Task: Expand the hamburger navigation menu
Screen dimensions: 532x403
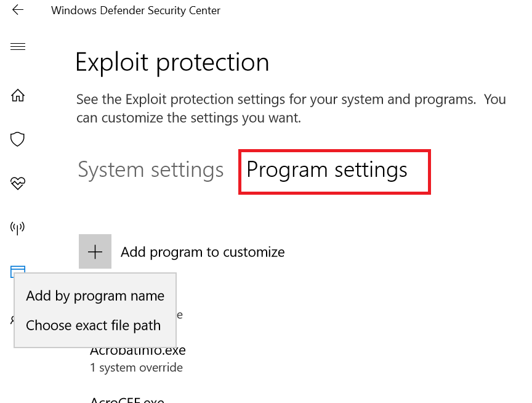Action: 17,46
